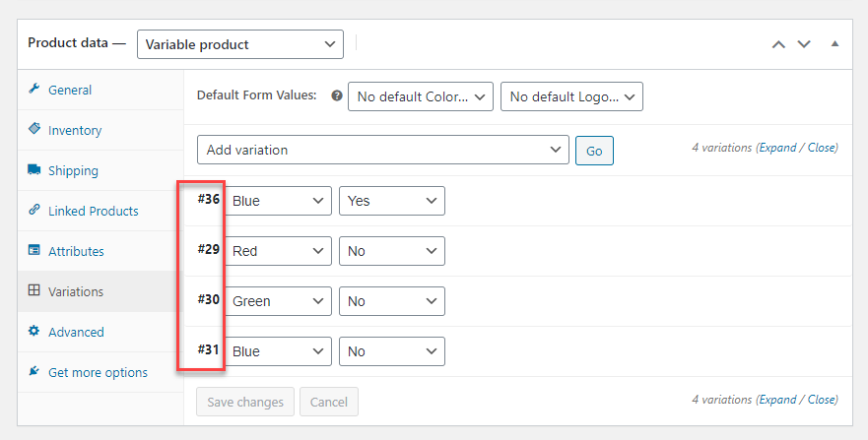Open No dropdown for variation #29
This screenshot has width=868, height=440.
point(392,251)
